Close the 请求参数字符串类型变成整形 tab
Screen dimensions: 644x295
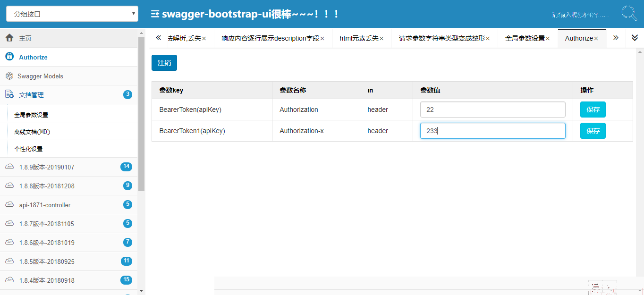tap(488, 39)
